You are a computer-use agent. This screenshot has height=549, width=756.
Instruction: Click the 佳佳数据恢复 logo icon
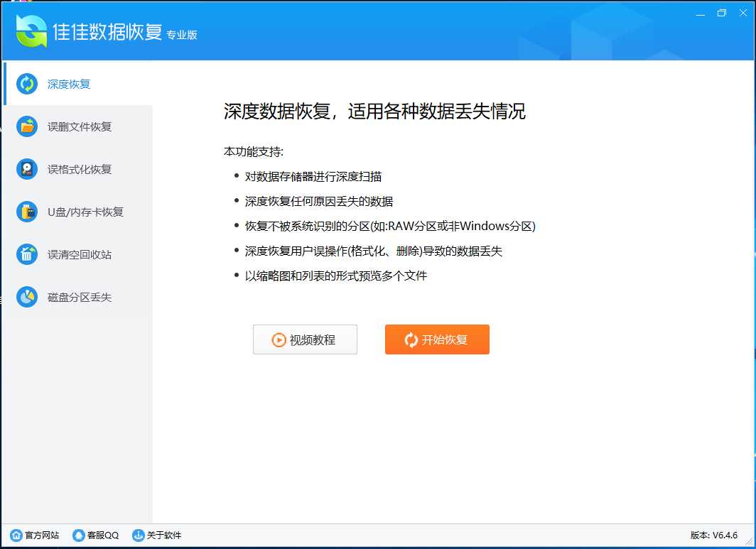[x=31, y=31]
